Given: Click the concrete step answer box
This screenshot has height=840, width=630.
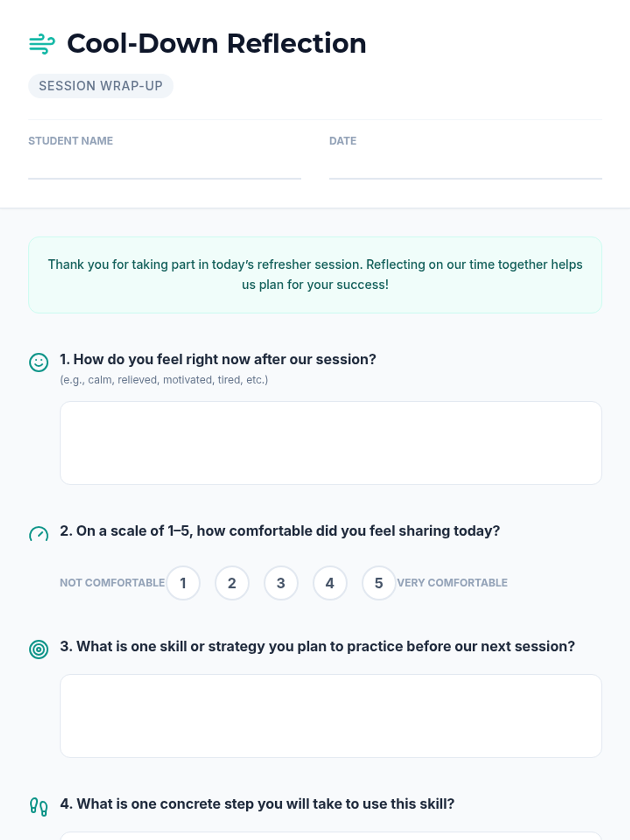Looking at the screenshot, I should tap(331, 836).
